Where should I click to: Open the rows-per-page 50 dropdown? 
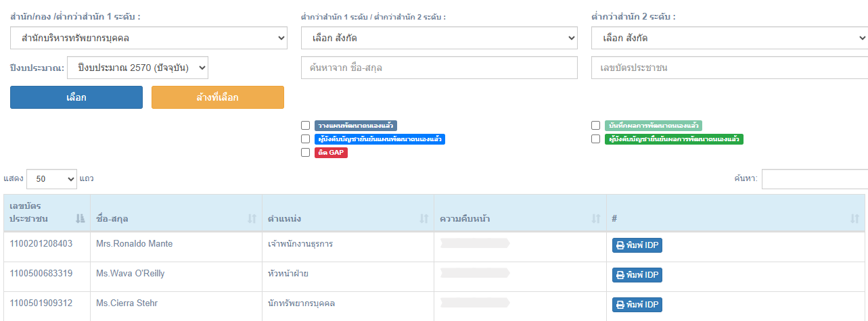52,178
